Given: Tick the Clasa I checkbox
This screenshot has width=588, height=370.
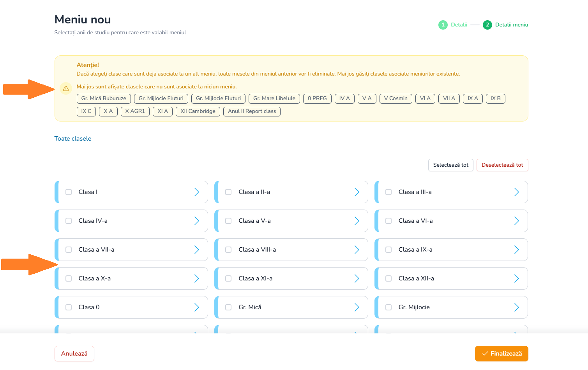Looking at the screenshot, I should coord(69,192).
